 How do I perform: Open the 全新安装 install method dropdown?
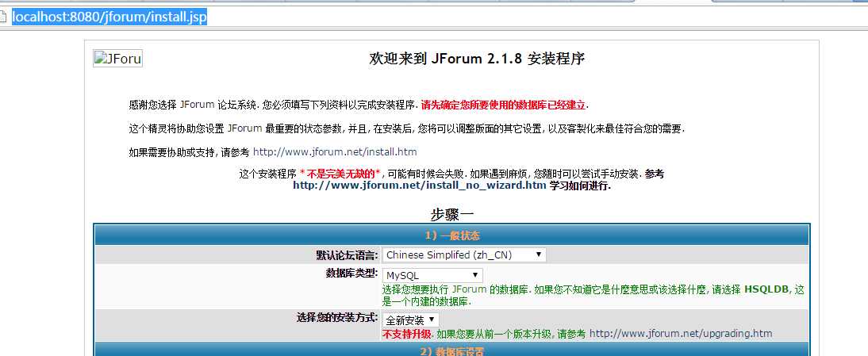point(410,320)
